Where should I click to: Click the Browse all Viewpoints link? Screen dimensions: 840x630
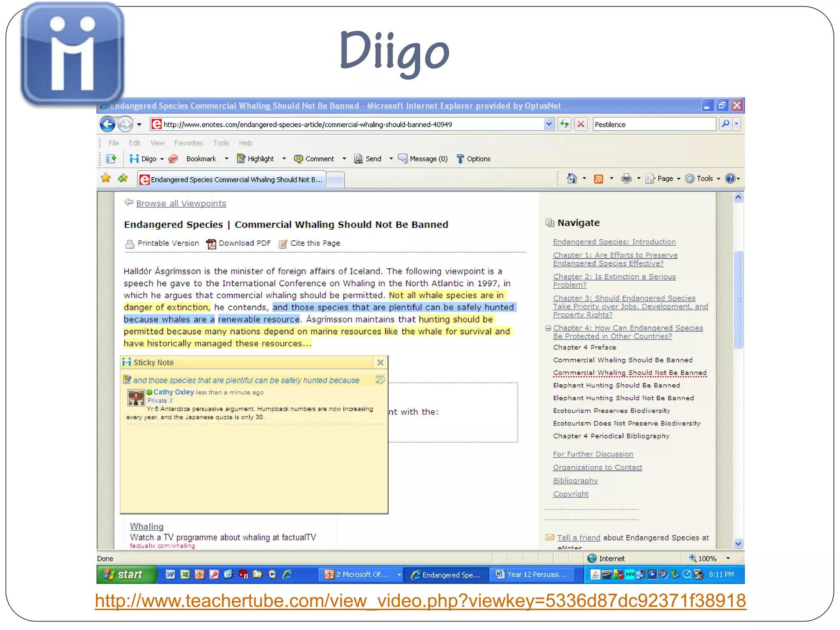tap(181, 203)
